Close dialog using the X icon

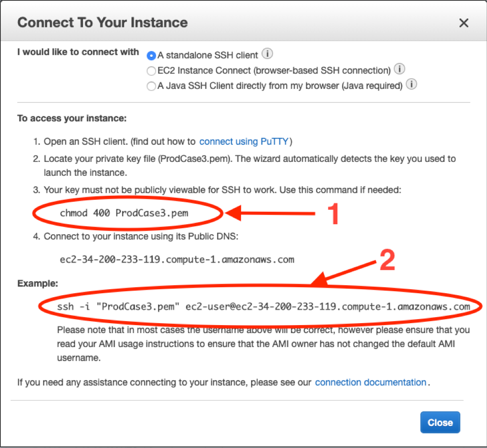click(x=464, y=23)
